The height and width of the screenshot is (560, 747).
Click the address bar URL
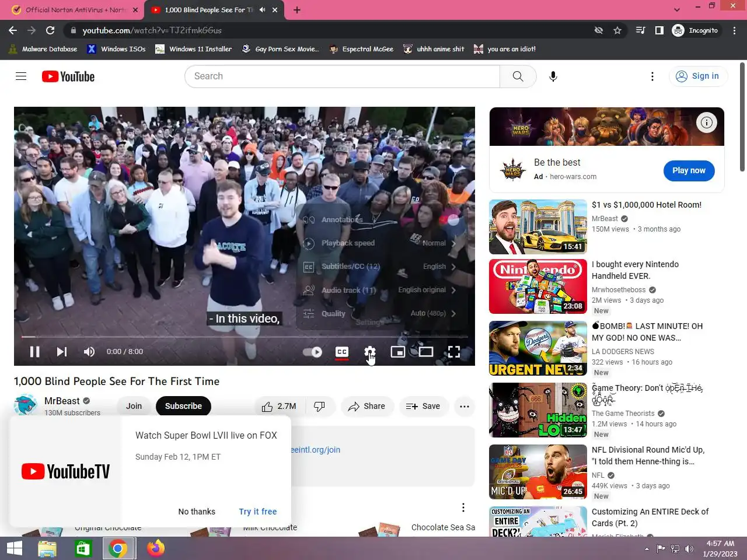point(152,30)
